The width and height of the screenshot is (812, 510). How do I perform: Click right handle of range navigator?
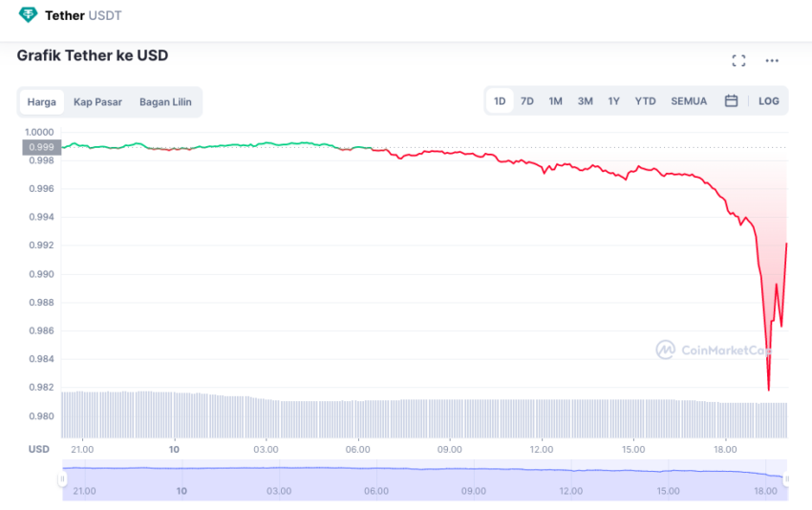click(x=786, y=478)
